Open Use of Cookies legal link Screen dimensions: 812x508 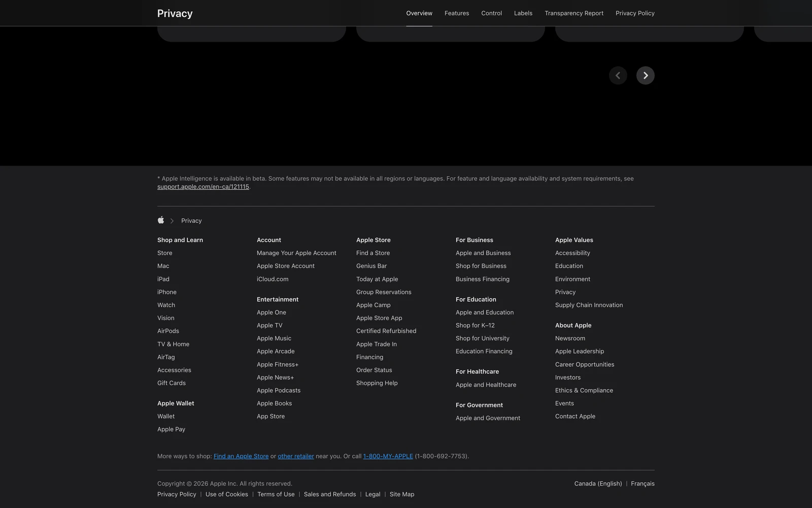[x=227, y=494]
